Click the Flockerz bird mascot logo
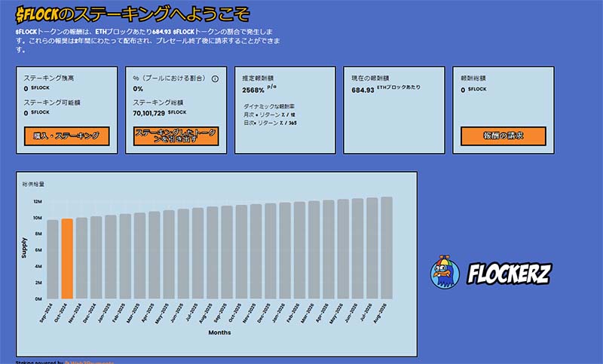Viewport: 603px width, 364px height. pyautogui.click(x=445, y=271)
